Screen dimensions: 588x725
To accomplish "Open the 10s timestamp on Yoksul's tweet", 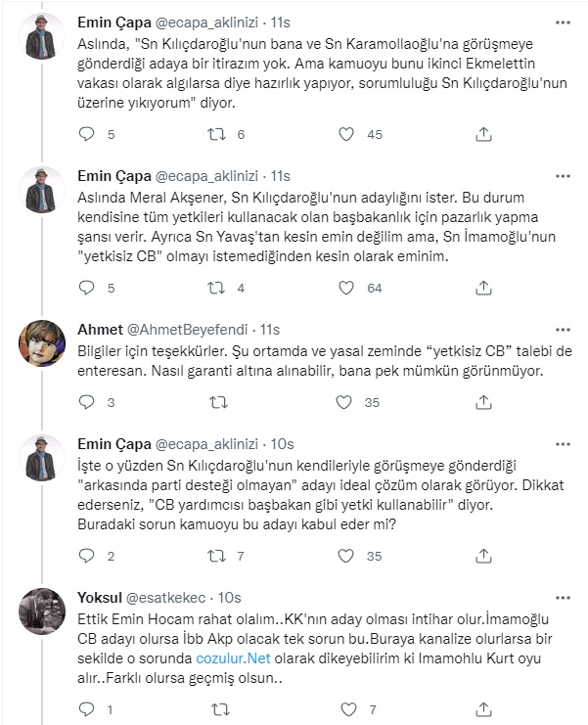I will pos(230,598).
